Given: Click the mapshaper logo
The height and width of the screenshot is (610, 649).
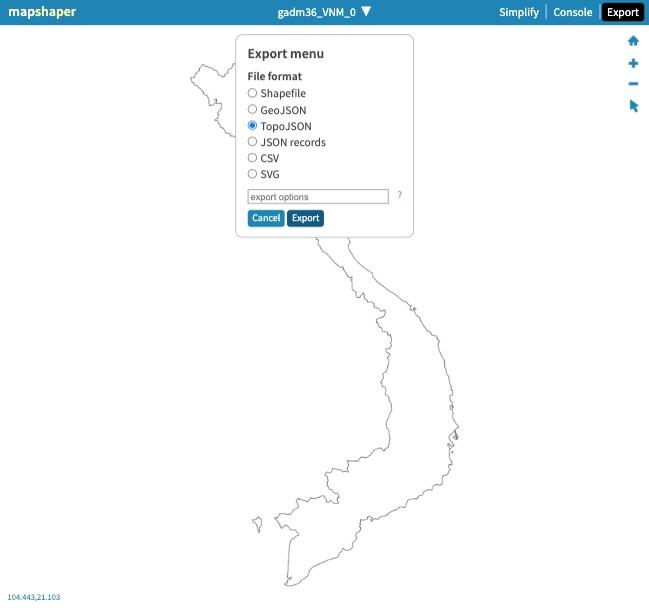Looking at the screenshot, I should (x=42, y=12).
